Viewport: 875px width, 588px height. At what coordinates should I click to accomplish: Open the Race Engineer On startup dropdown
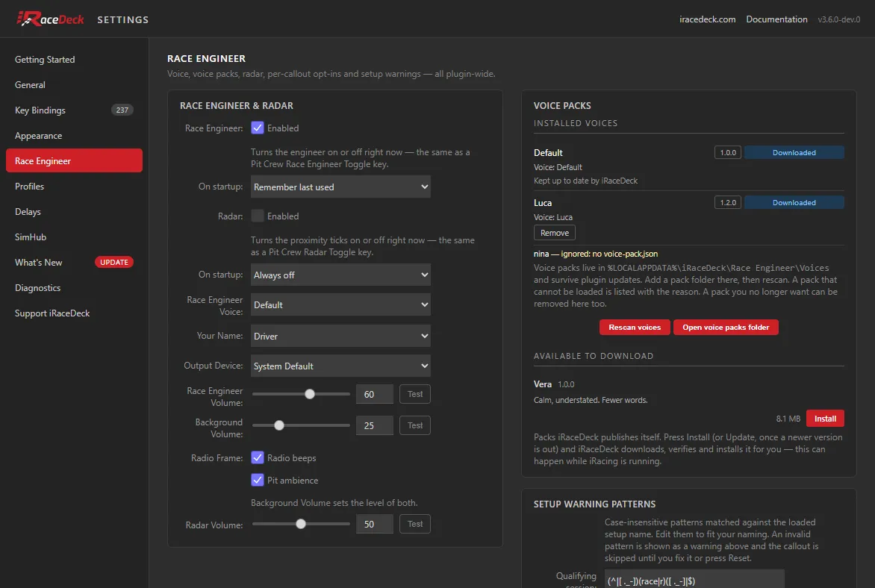pos(340,187)
